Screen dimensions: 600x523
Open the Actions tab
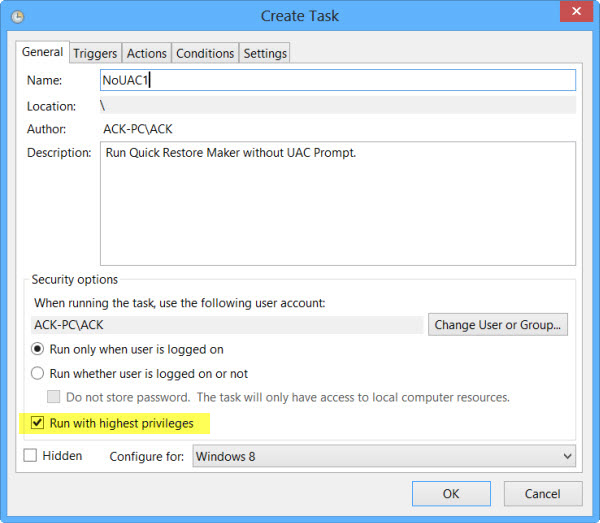[x=147, y=53]
